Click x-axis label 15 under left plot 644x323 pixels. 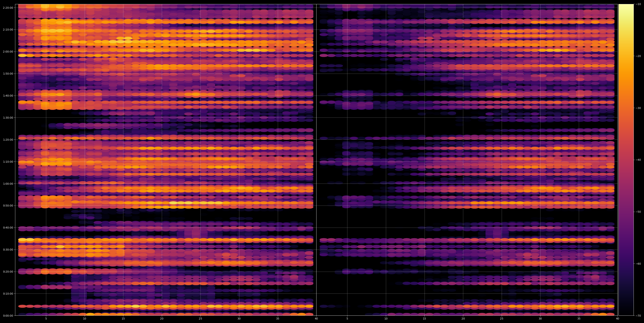(x=123, y=319)
